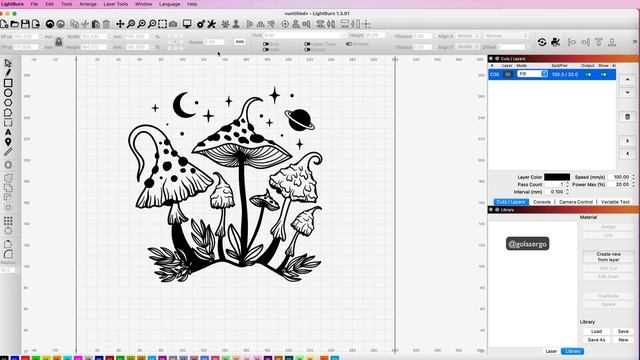Viewport: 640px width, 360px height.
Task: Click the right arrow button in Cuts panel
Action: pos(627,141)
